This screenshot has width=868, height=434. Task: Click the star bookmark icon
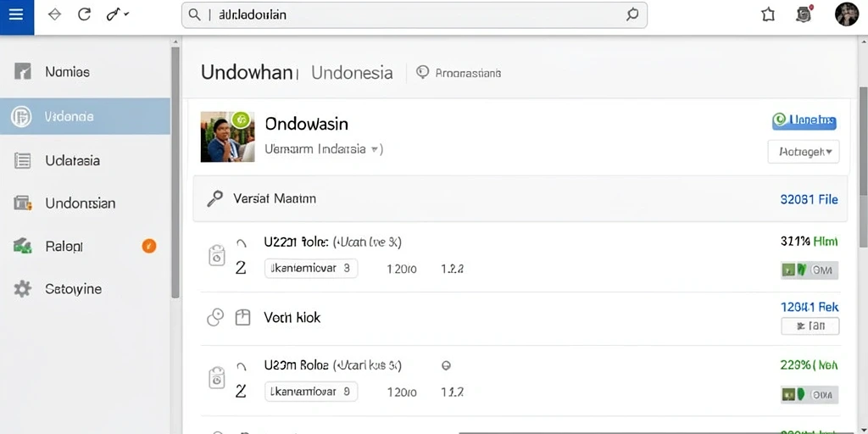coord(768,15)
